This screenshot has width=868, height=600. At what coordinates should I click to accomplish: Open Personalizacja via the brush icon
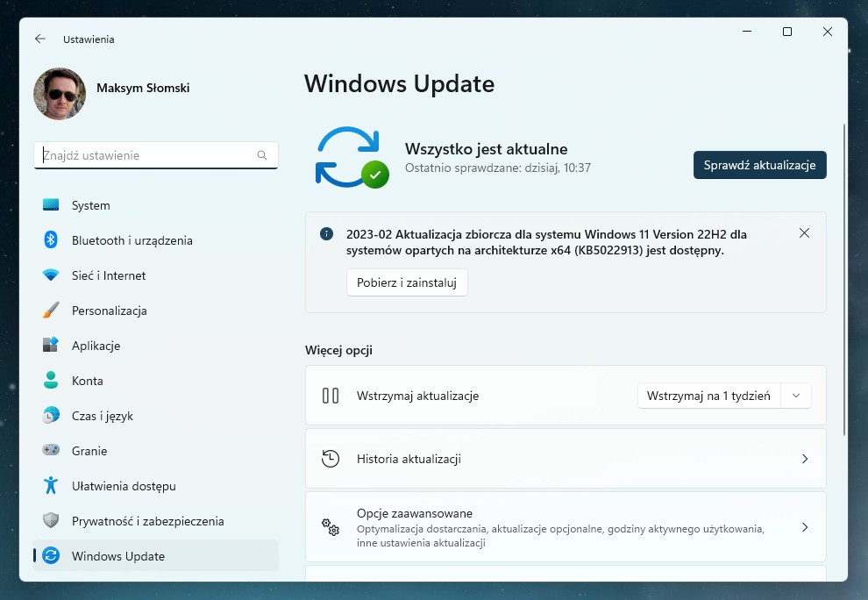[x=53, y=311]
